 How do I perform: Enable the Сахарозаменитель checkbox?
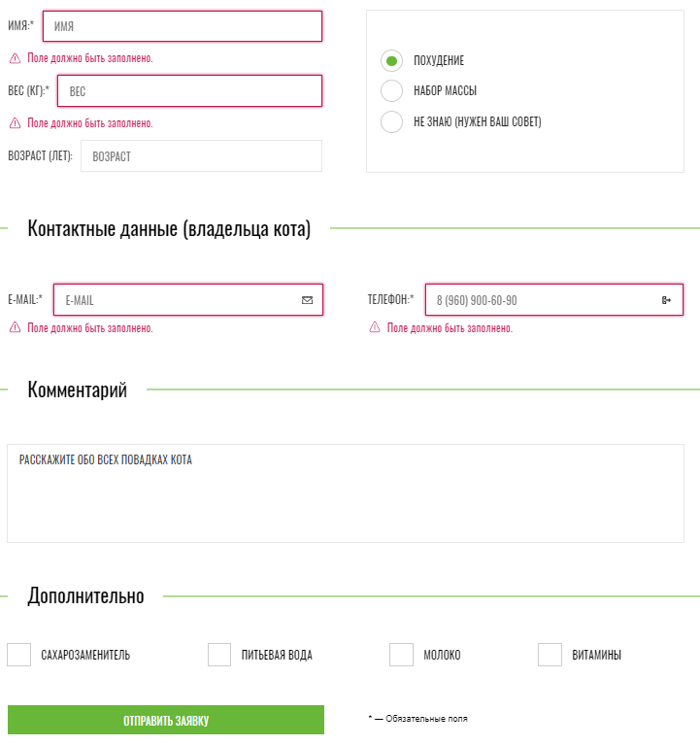(19, 655)
